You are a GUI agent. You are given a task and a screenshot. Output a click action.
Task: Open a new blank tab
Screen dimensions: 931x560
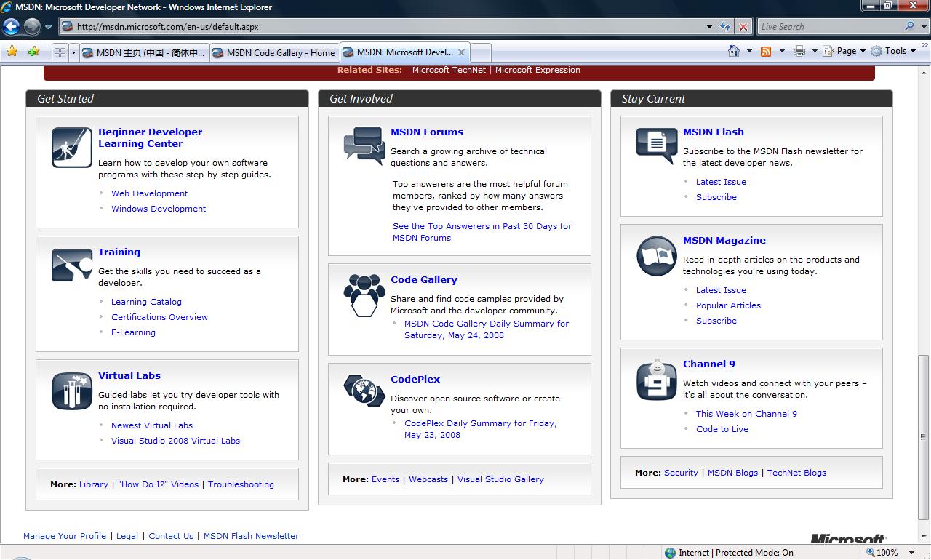coord(481,52)
